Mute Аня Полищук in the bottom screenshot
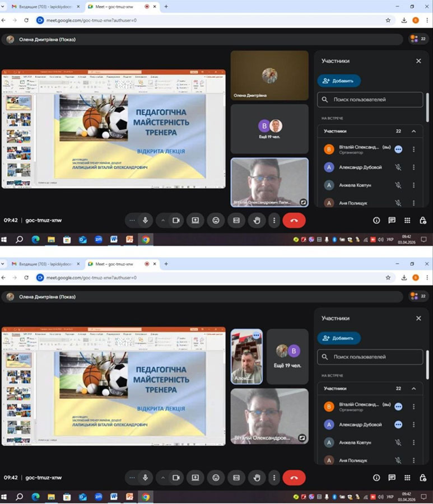This screenshot has height=504, width=433. [x=398, y=461]
